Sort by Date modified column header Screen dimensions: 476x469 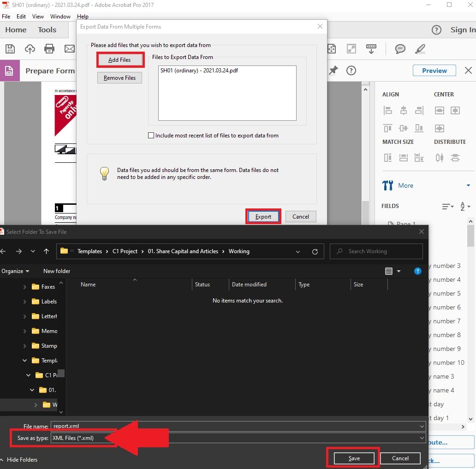pyautogui.click(x=249, y=285)
